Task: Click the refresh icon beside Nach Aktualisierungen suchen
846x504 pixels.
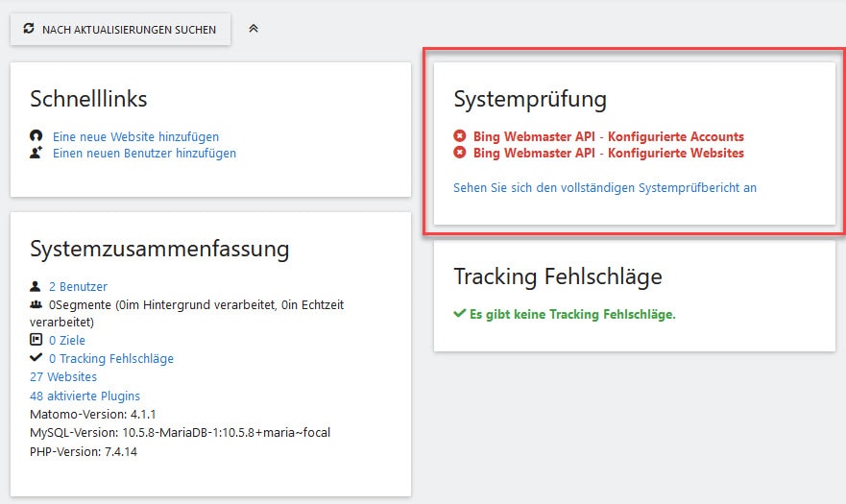Action: tap(29, 29)
